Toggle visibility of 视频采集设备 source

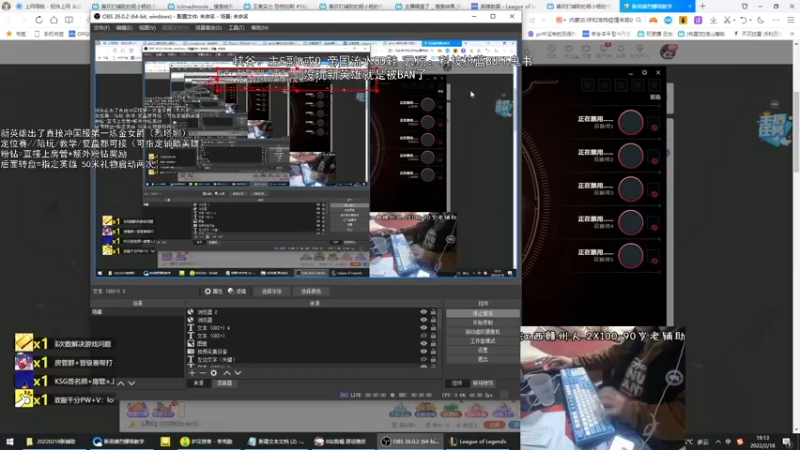pyautogui.click(x=423, y=352)
